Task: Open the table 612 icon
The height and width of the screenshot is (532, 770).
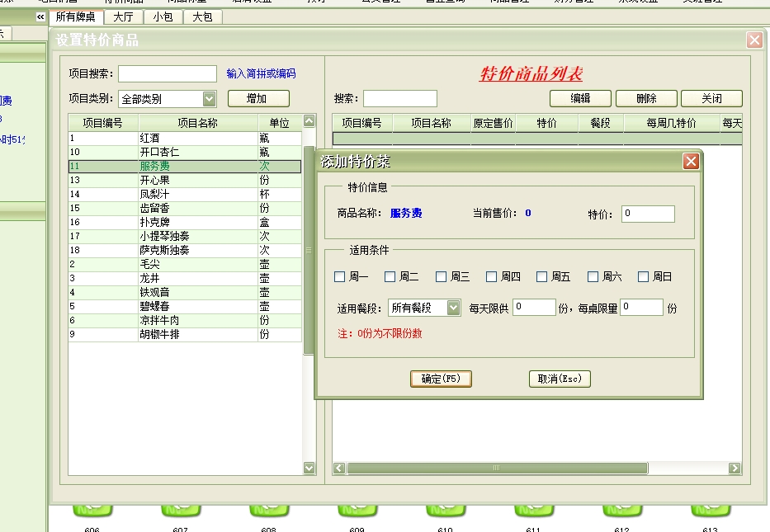Action: coord(621,511)
